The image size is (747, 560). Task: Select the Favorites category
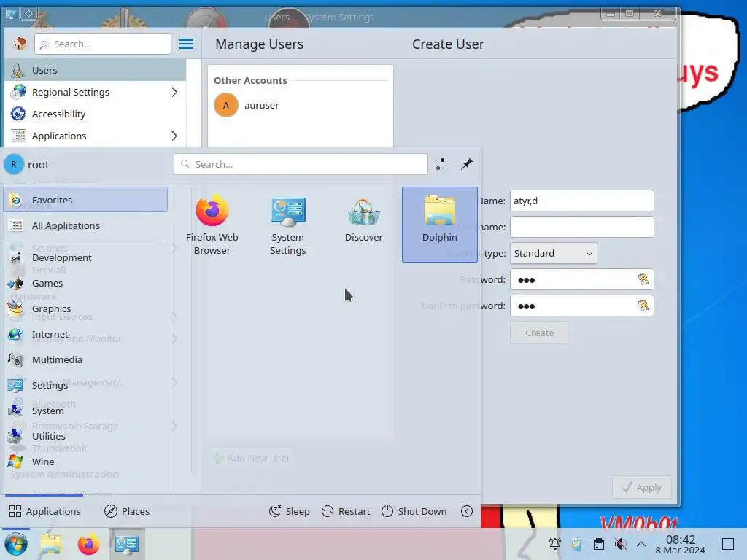pos(86,200)
